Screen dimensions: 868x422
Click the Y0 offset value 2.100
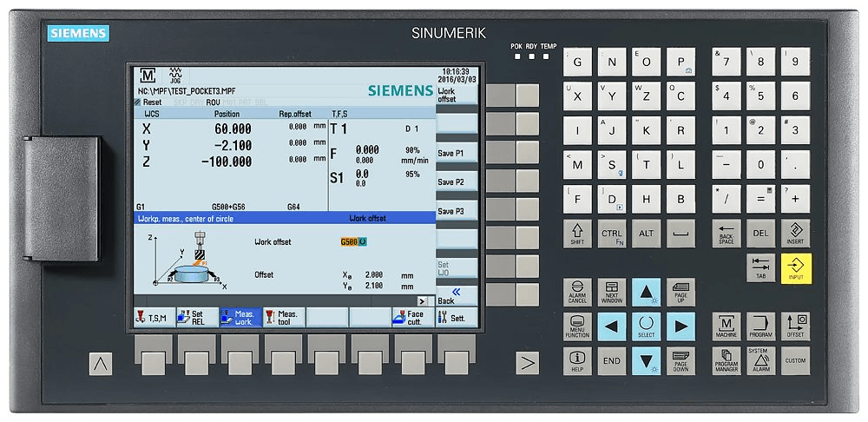pyautogui.click(x=373, y=287)
